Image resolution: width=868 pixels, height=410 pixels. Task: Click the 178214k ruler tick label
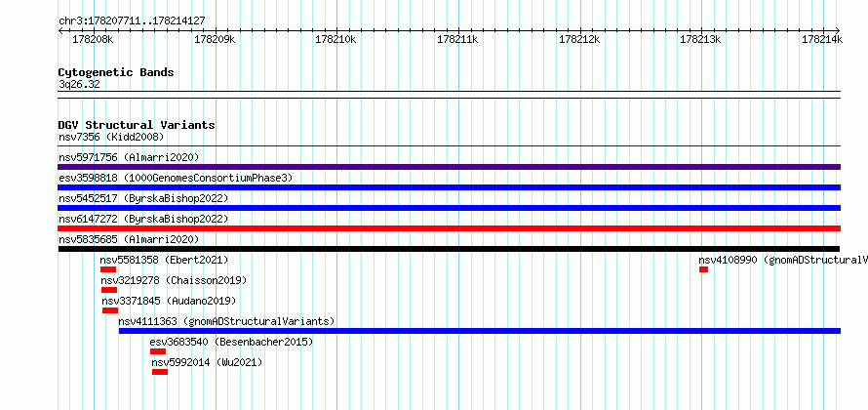822,39
